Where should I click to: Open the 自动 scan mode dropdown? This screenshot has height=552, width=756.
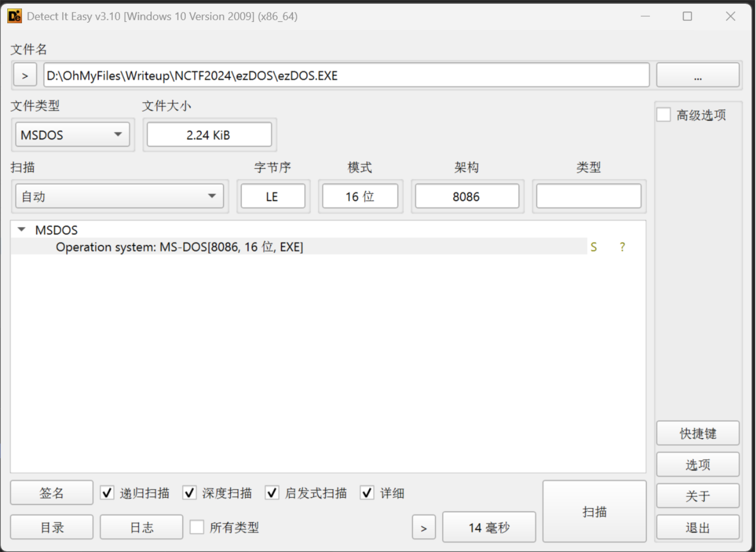120,196
